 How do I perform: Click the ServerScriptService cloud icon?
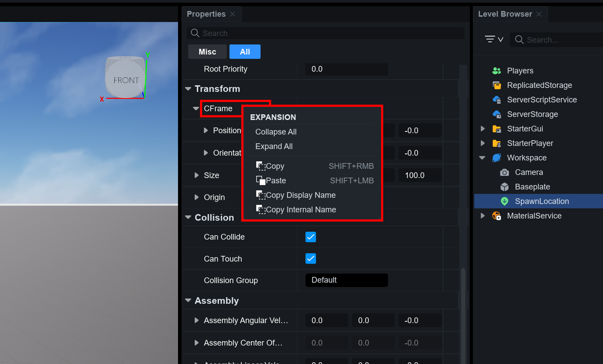497,100
